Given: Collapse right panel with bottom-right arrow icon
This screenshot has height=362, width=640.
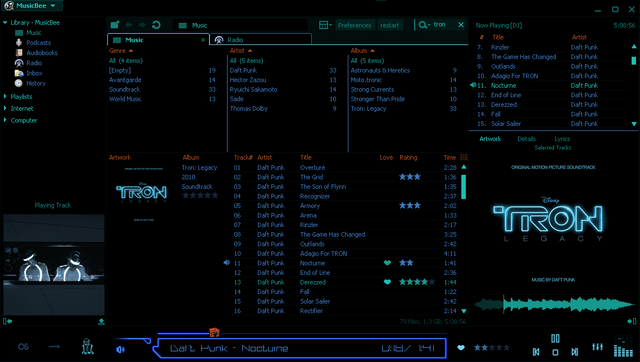Looking at the screenshot, I should tap(632, 321).
